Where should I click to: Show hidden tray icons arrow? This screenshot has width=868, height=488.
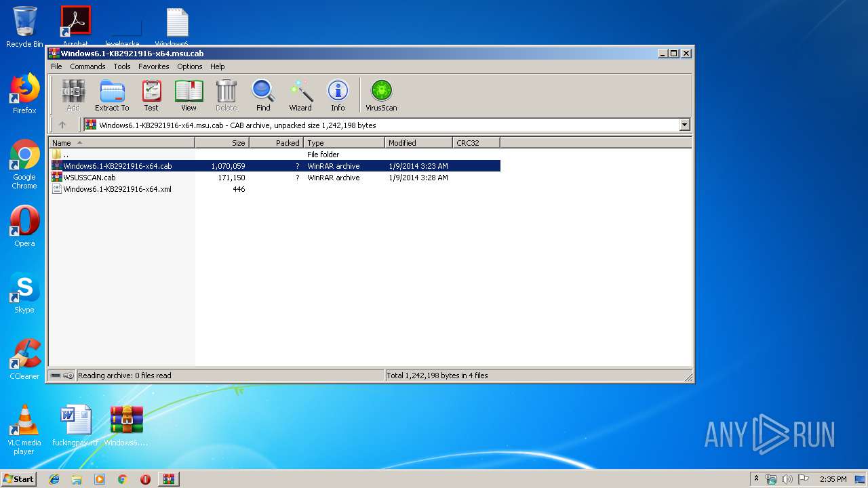[756, 479]
